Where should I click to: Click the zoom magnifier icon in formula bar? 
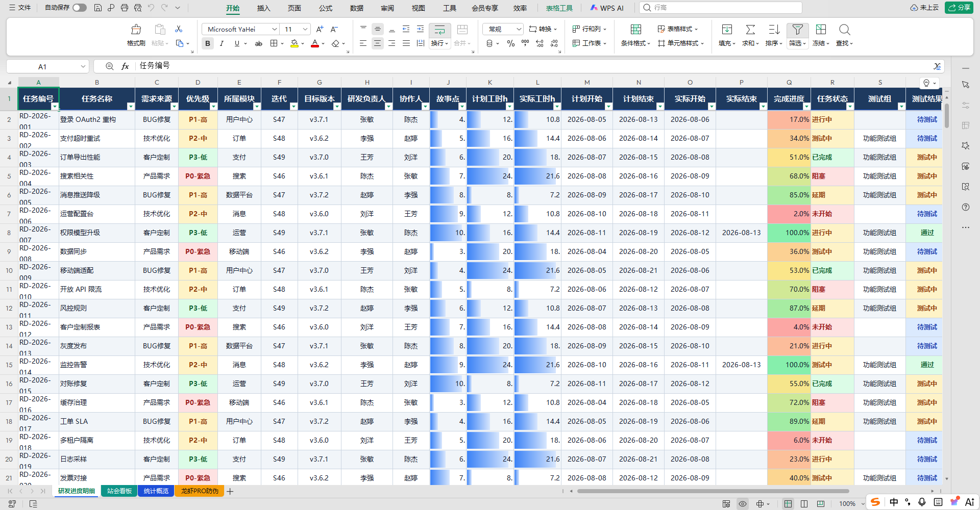point(109,66)
